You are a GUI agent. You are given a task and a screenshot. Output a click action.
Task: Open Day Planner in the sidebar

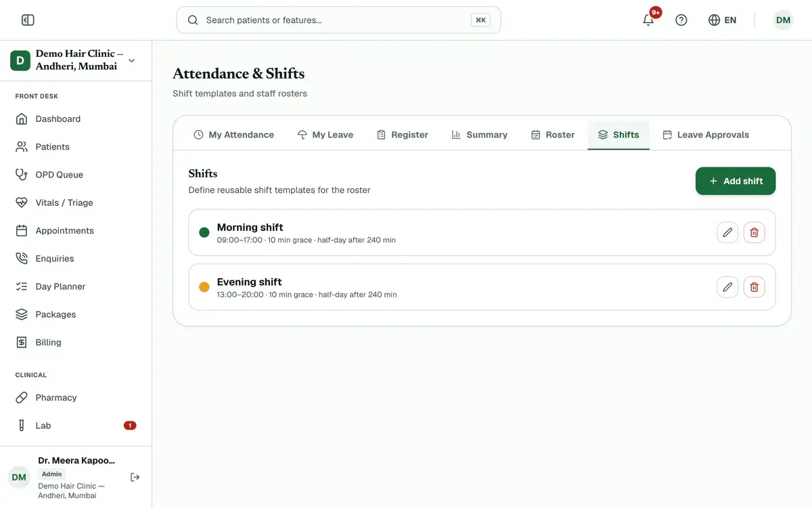point(76,287)
